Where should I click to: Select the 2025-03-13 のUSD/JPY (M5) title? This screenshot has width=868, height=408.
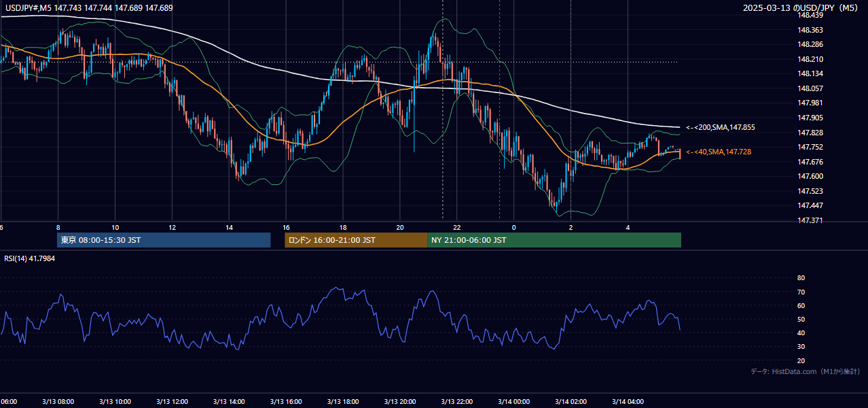801,8
